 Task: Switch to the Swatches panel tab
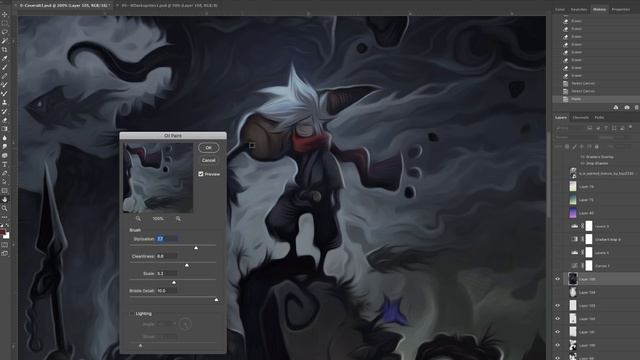pos(579,9)
